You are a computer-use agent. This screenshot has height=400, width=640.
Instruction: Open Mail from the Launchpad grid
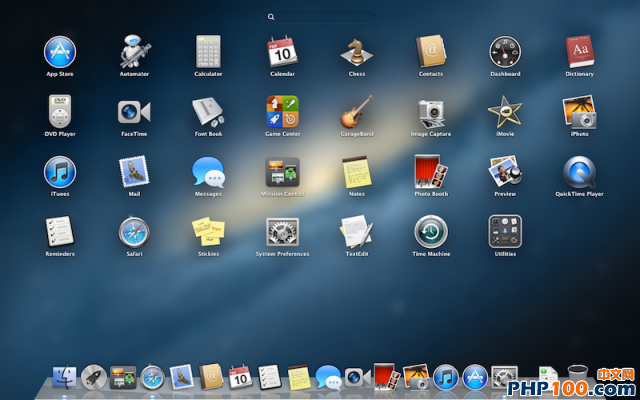134,171
